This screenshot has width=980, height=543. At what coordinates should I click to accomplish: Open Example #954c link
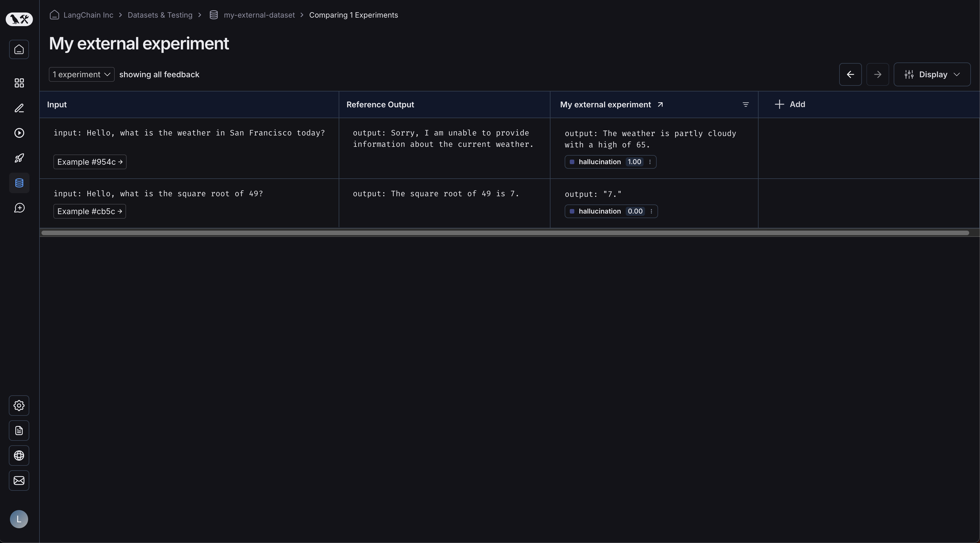[x=90, y=162]
